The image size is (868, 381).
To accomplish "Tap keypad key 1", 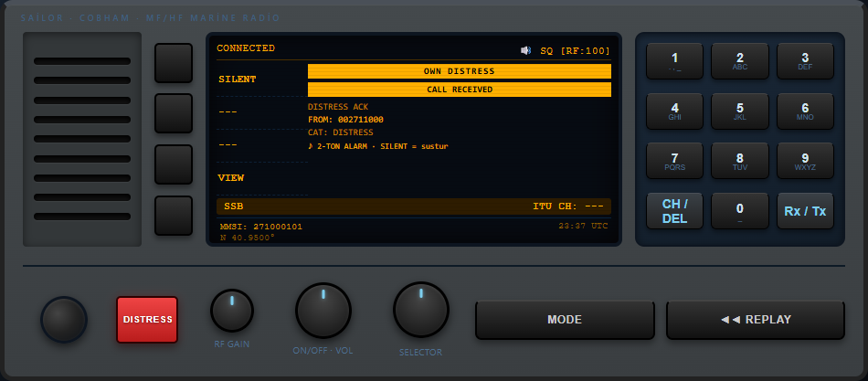I will tap(674, 61).
